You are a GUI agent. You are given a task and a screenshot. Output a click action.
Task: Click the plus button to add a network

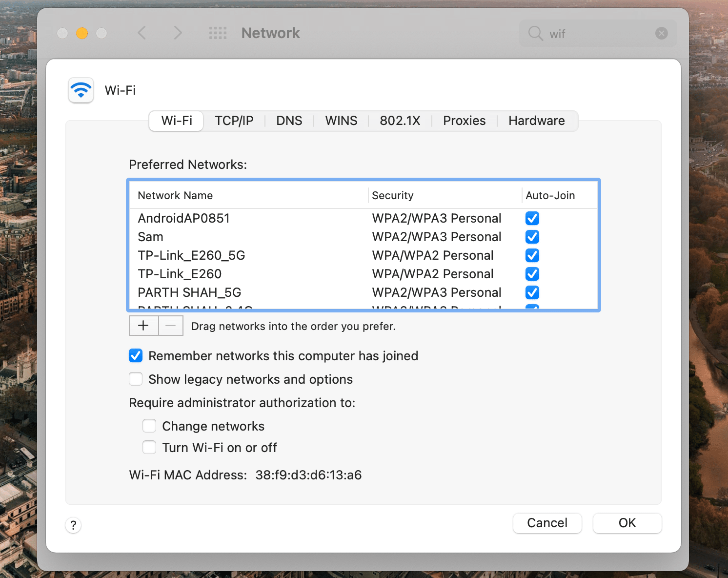pos(143,326)
